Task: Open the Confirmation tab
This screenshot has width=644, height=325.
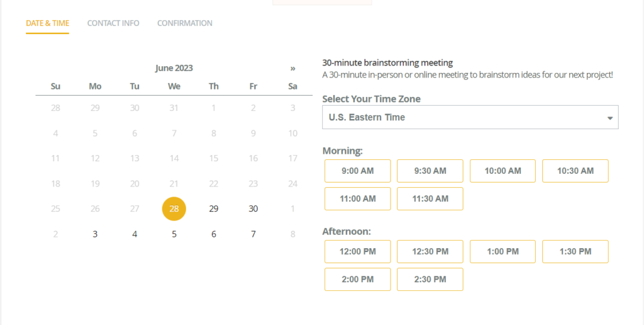Action: 184,23
